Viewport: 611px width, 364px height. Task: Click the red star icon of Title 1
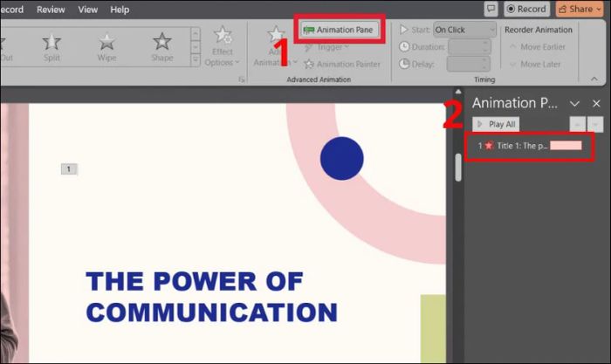489,146
